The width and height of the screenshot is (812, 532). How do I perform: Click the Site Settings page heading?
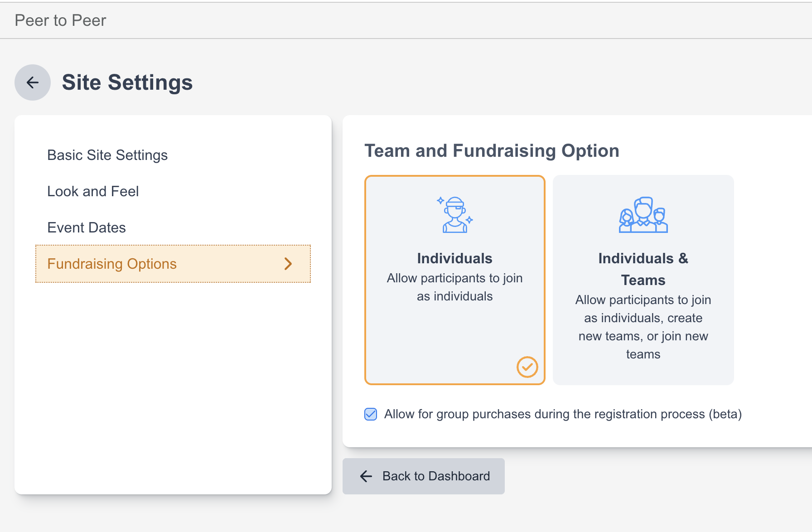tap(127, 82)
